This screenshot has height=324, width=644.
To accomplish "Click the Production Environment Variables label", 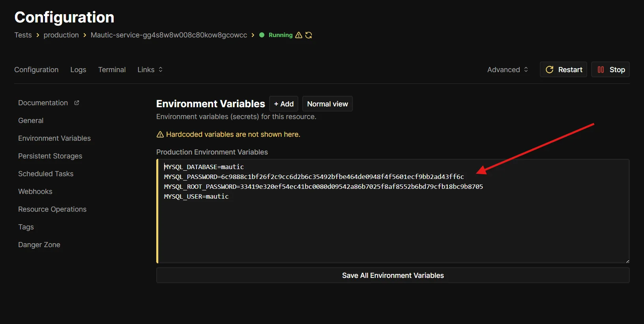I will click(x=212, y=152).
